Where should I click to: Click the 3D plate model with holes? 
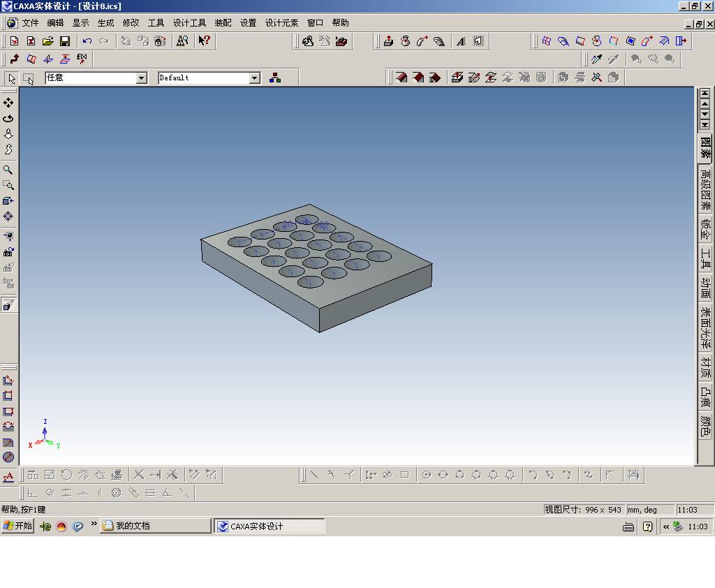pos(316,268)
